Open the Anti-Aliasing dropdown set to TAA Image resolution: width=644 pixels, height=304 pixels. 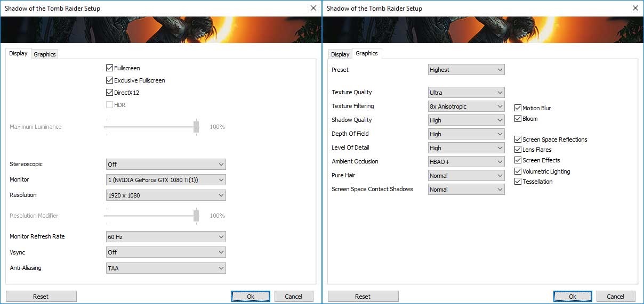(x=166, y=268)
